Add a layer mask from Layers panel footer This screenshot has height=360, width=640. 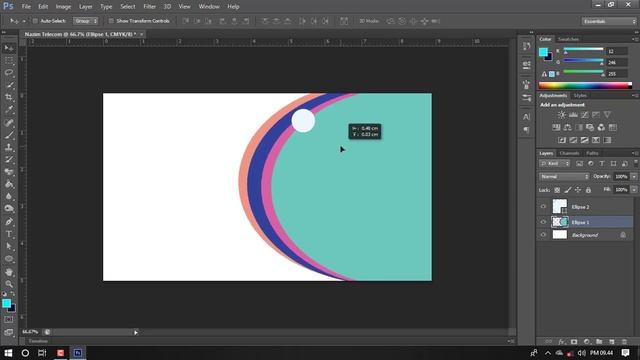pos(574,342)
